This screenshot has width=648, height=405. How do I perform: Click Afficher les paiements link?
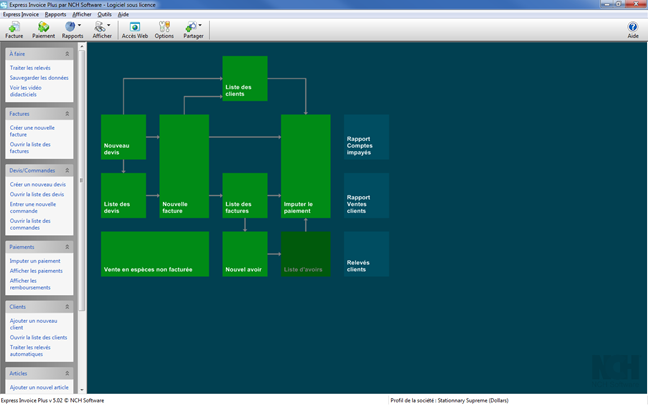coord(36,271)
